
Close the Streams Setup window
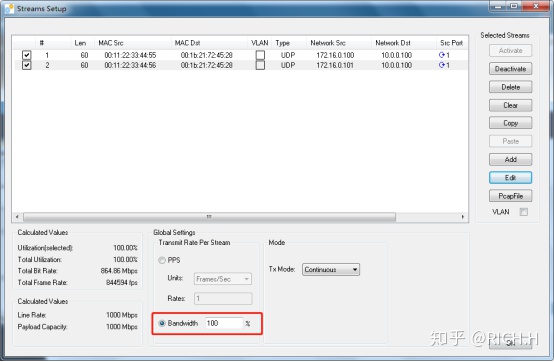pyautogui.click(x=536, y=6)
